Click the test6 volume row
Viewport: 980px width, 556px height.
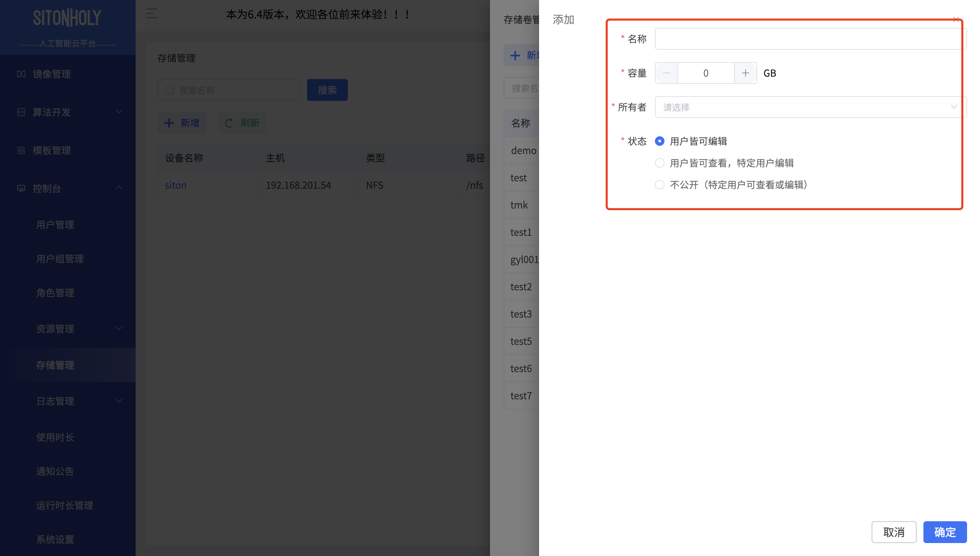click(522, 369)
